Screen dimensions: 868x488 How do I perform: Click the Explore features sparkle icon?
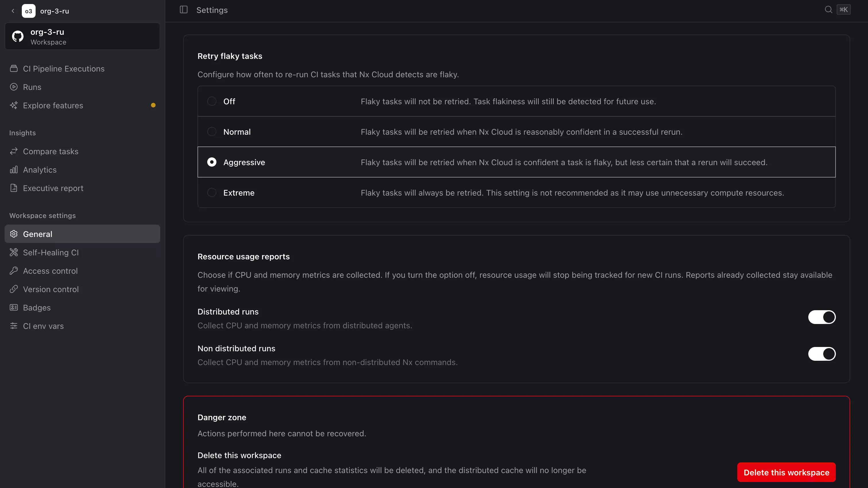tap(14, 105)
